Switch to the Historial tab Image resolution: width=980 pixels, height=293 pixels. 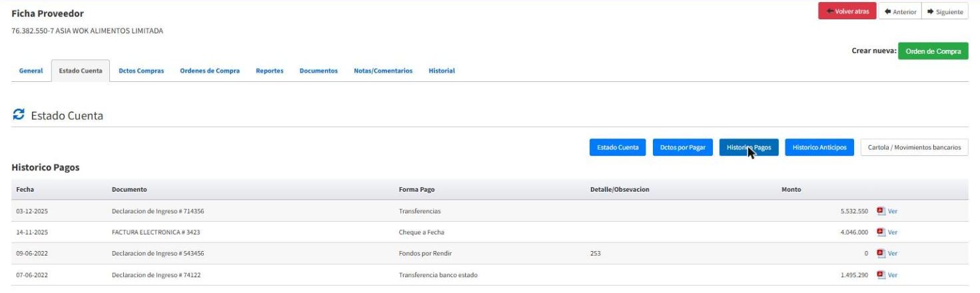[x=442, y=71]
